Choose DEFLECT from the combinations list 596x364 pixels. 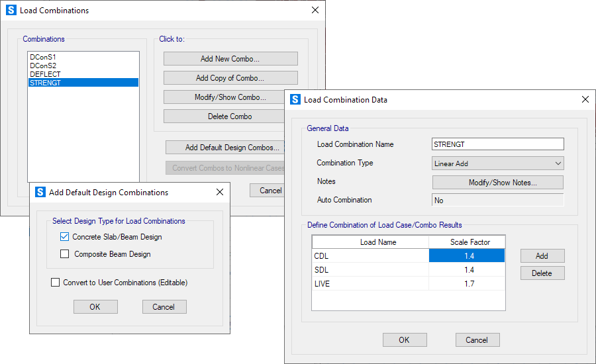point(45,74)
